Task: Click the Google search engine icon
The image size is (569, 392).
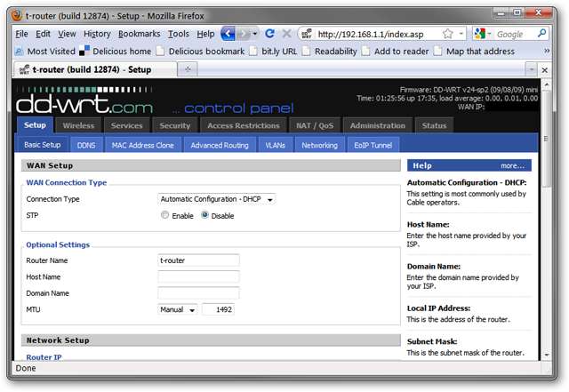Action: (x=480, y=34)
